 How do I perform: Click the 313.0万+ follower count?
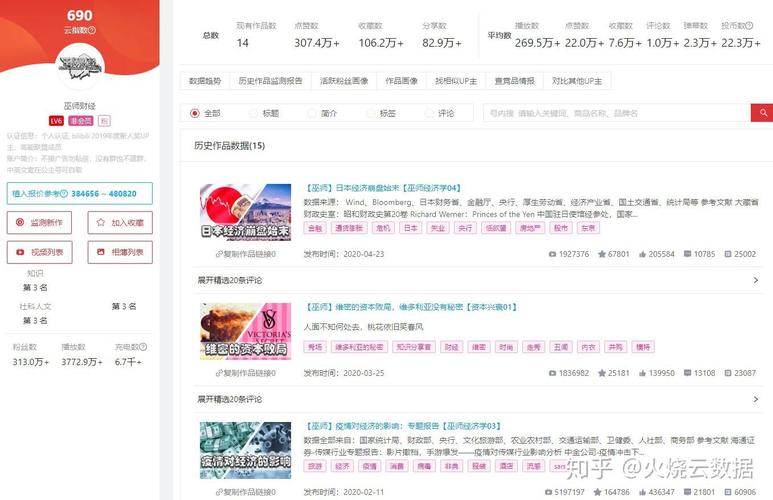(31, 362)
